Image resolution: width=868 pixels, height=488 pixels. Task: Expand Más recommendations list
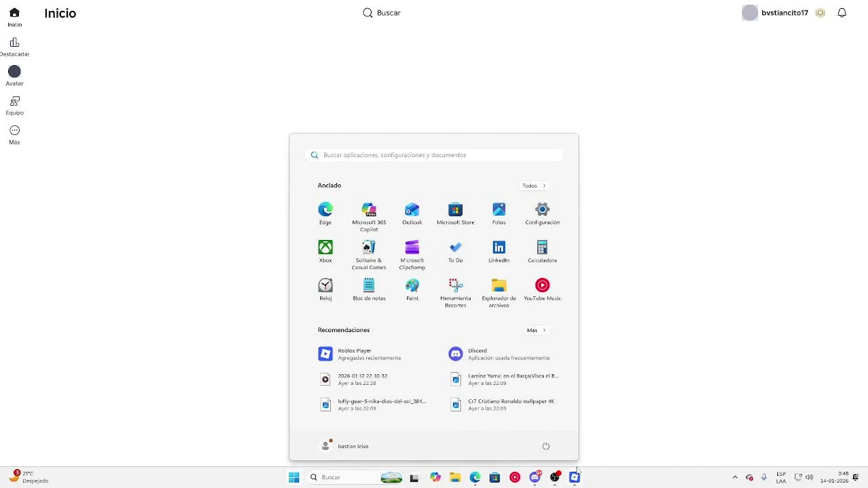tap(536, 330)
